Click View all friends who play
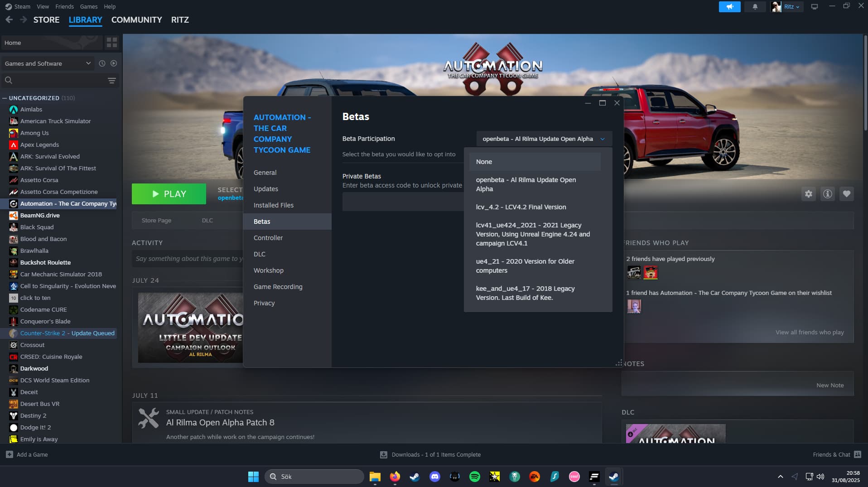Screen dimensions: 868x487 pos(809,332)
